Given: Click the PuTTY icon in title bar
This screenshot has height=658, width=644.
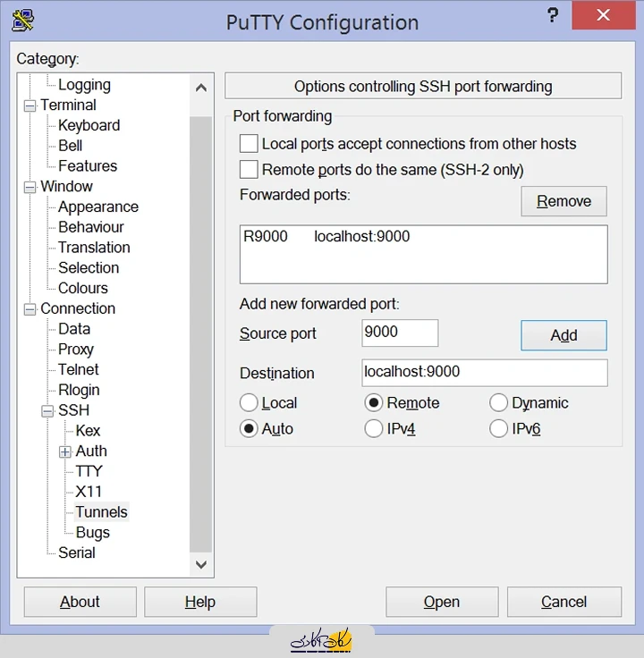Looking at the screenshot, I should [x=24, y=21].
